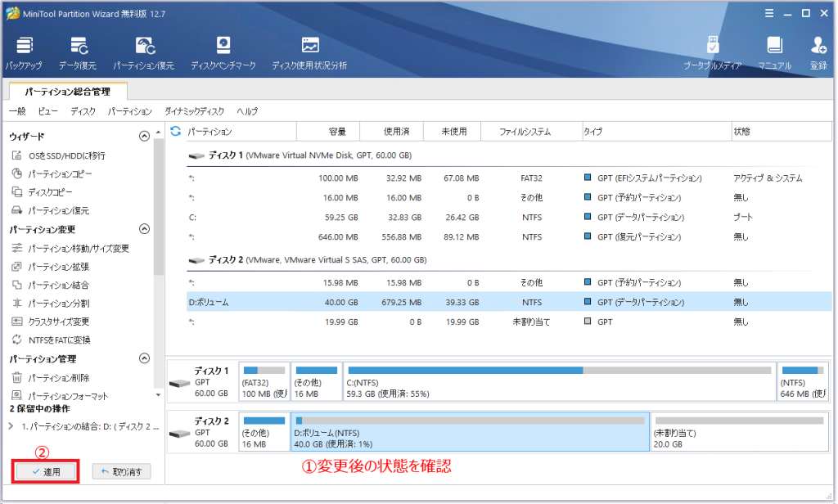Viewport: 838px width, 504px height.
Task: Open the マニュアル (Manual) icon
Action: click(774, 53)
